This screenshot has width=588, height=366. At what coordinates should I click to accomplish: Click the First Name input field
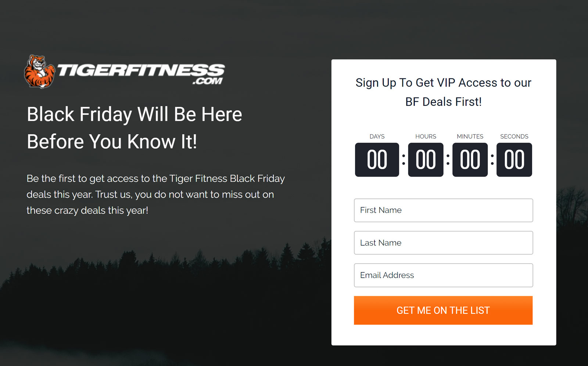point(443,210)
